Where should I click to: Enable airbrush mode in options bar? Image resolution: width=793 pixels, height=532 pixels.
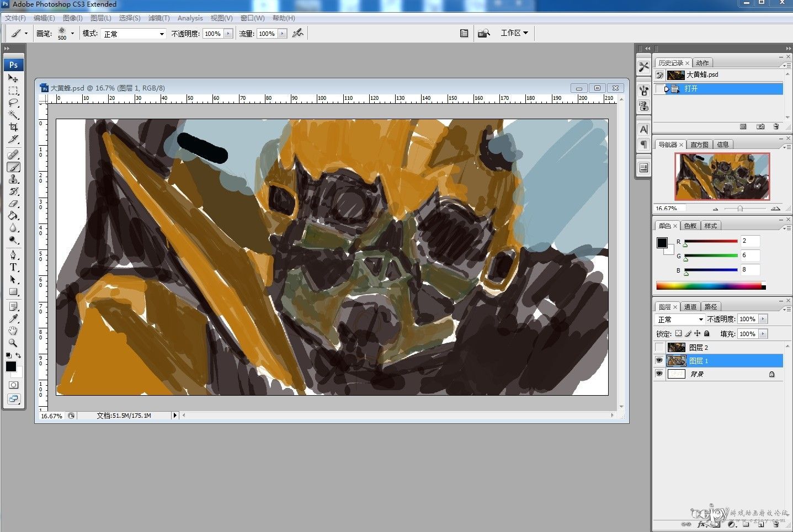coord(298,33)
